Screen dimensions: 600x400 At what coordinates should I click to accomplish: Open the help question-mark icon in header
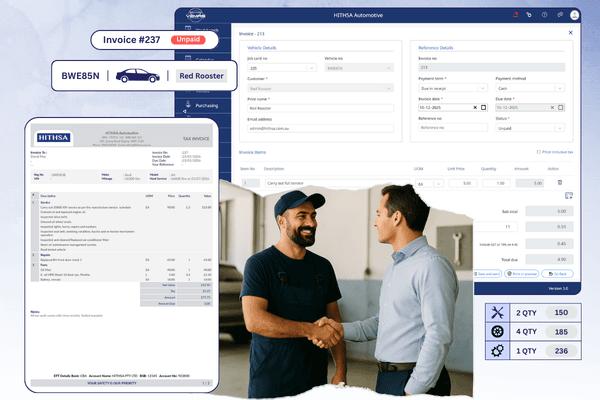(x=544, y=15)
